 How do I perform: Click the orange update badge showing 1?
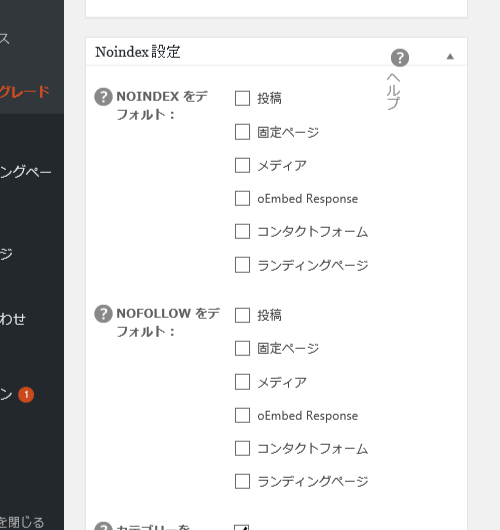click(26, 394)
